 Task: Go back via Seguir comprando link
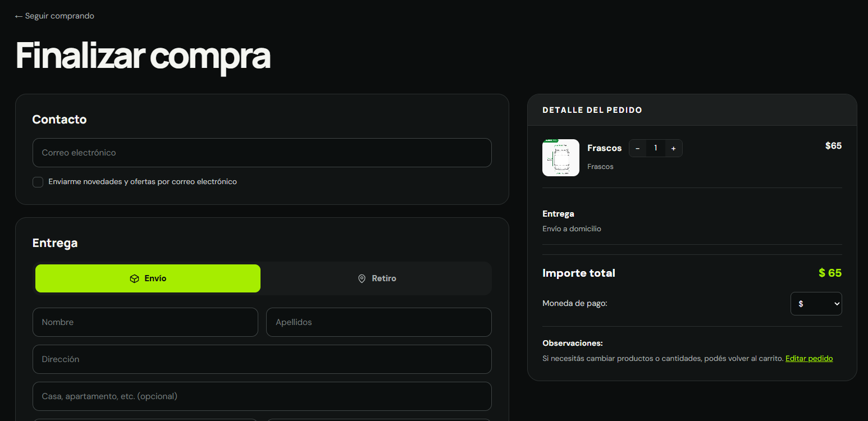coord(54,16)
